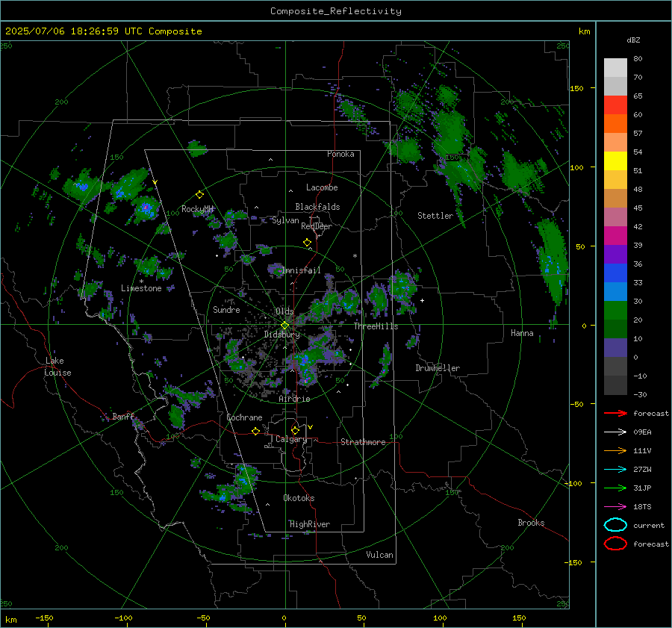The width and height of the screenshot is (672, 628).
Task: Click the dBZ legend heading
Action: coord(633,40)
